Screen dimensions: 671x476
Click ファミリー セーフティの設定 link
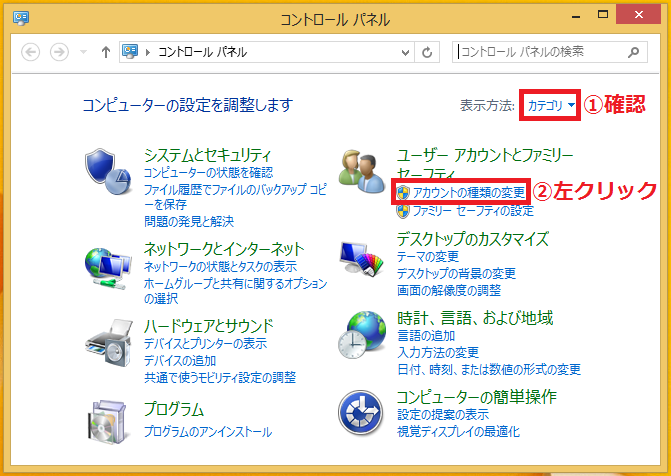pos(473,211)
